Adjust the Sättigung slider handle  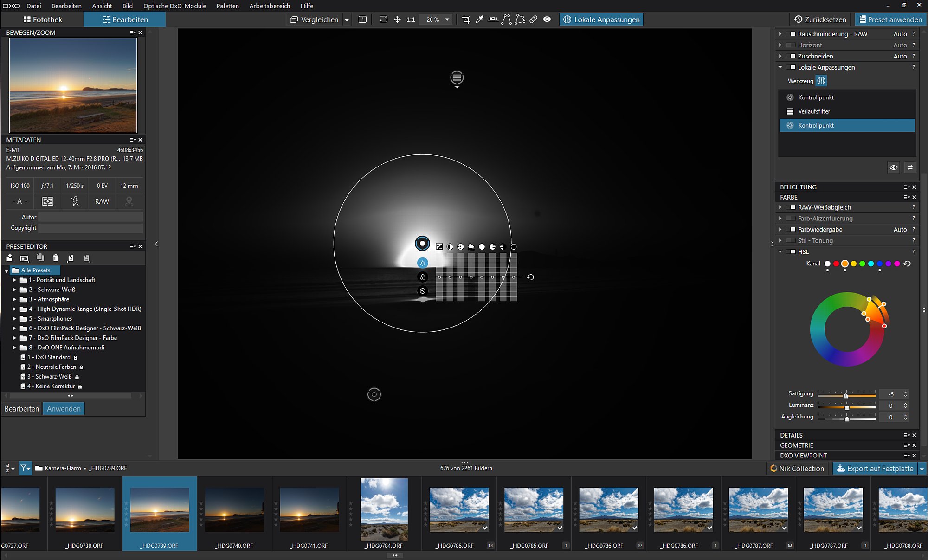point(845,395)
